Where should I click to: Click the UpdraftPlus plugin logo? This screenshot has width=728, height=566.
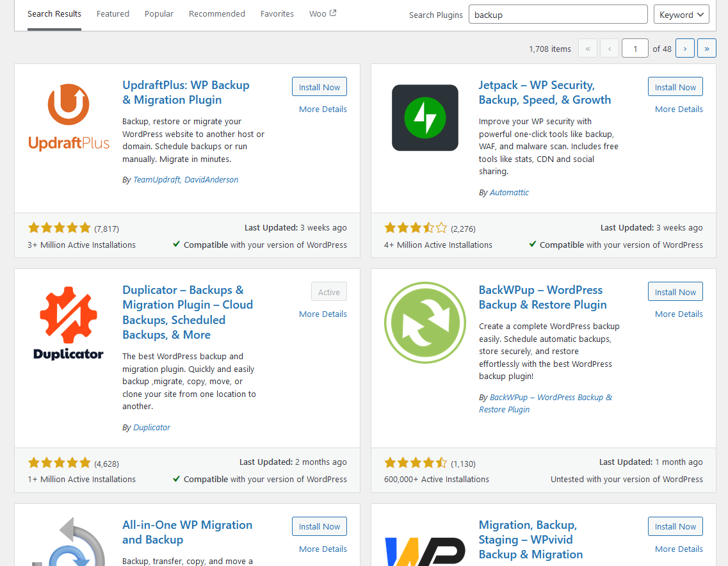[x=69, y=118]
